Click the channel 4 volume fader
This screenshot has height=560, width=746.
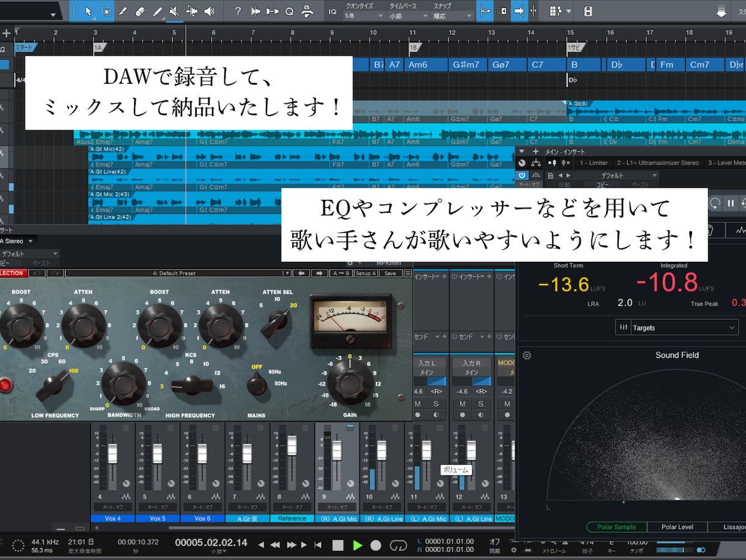click(x=112, y=453)
